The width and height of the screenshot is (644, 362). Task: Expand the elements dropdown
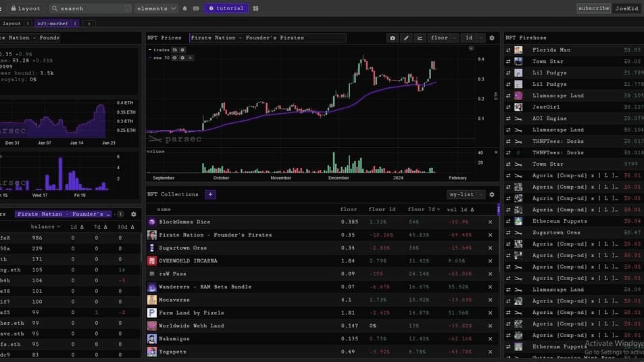coord(156,8)
